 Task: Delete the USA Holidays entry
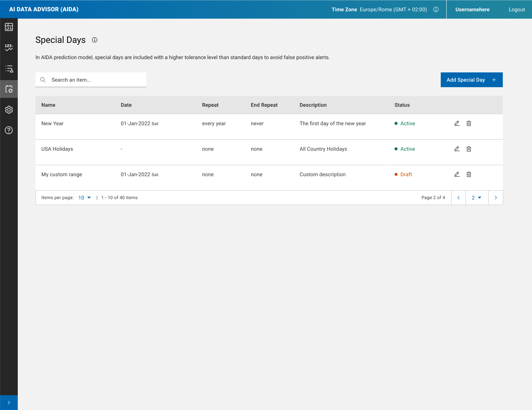pos(469,149)
